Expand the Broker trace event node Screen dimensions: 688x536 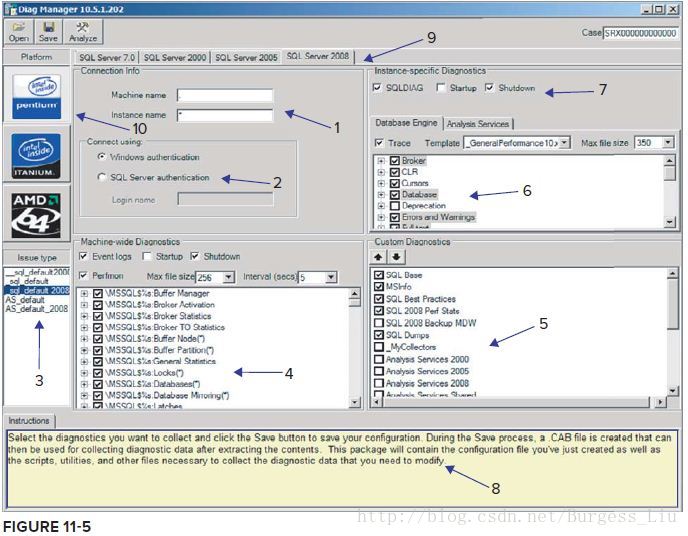381,161
